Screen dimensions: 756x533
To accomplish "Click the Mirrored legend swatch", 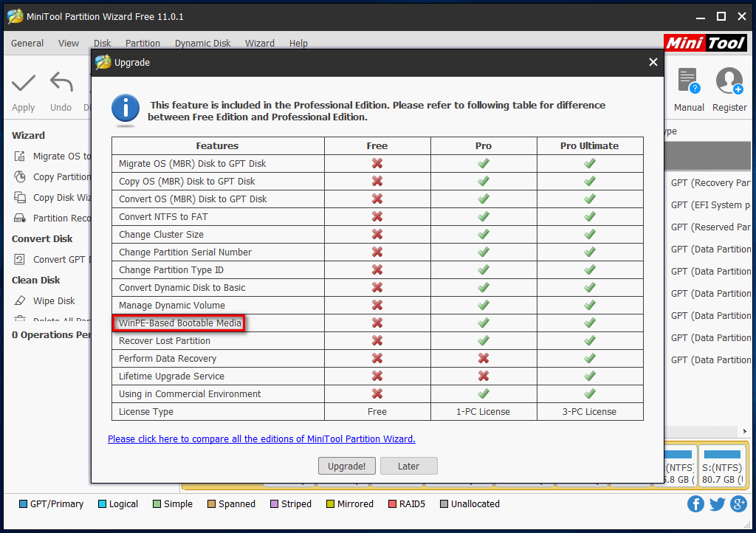I will [x=330, y=504].
